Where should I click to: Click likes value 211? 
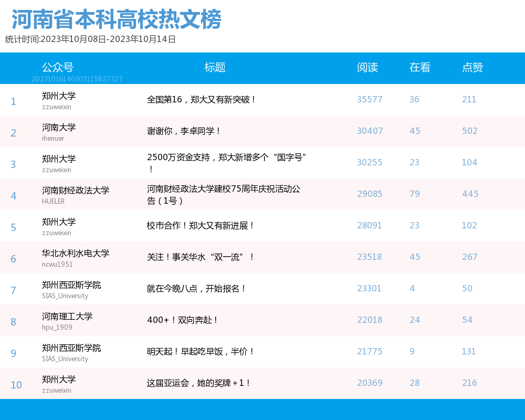click(469, 99)
